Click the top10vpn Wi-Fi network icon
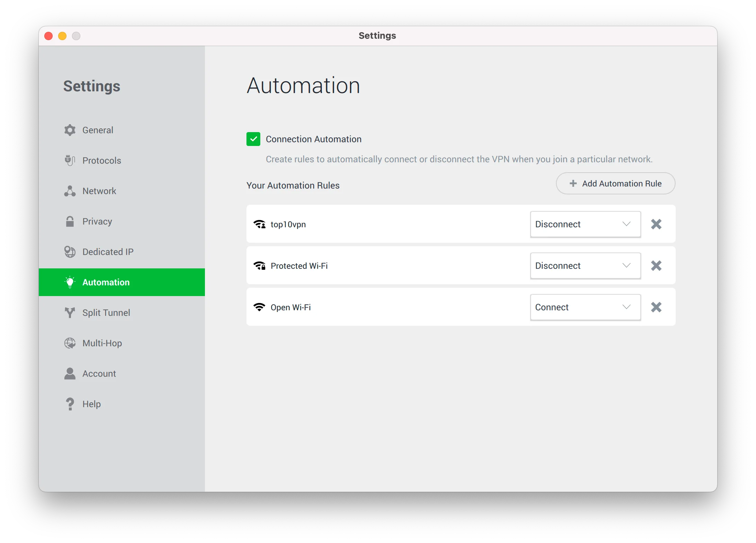Viewport: 756px width, 543px height. [259, 224]
